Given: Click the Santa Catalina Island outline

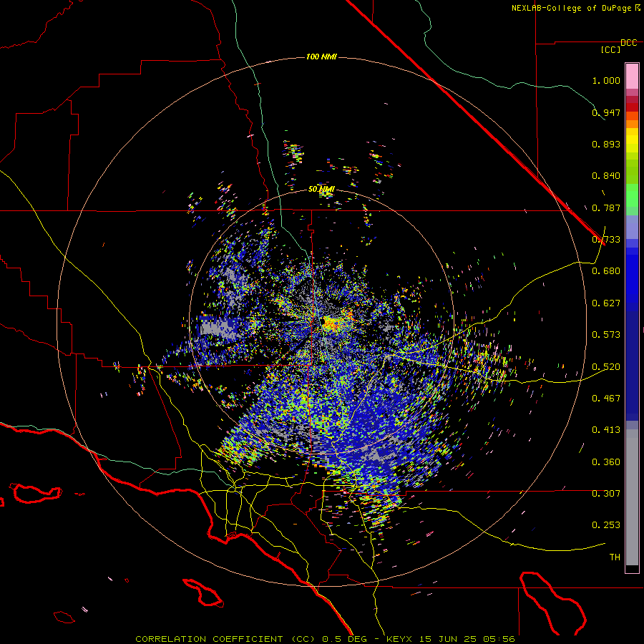Looking at the screenshot, I should coord(203,592).
